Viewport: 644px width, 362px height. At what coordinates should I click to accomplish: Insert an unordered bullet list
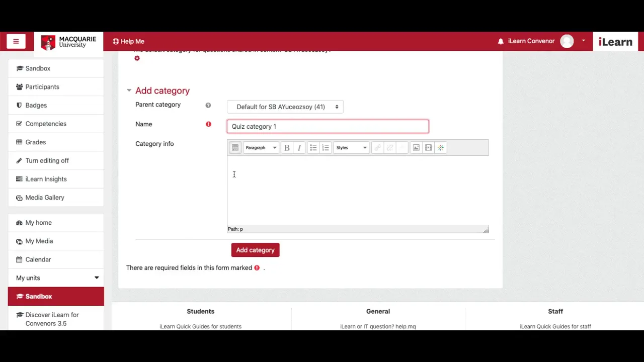point(313,148)
